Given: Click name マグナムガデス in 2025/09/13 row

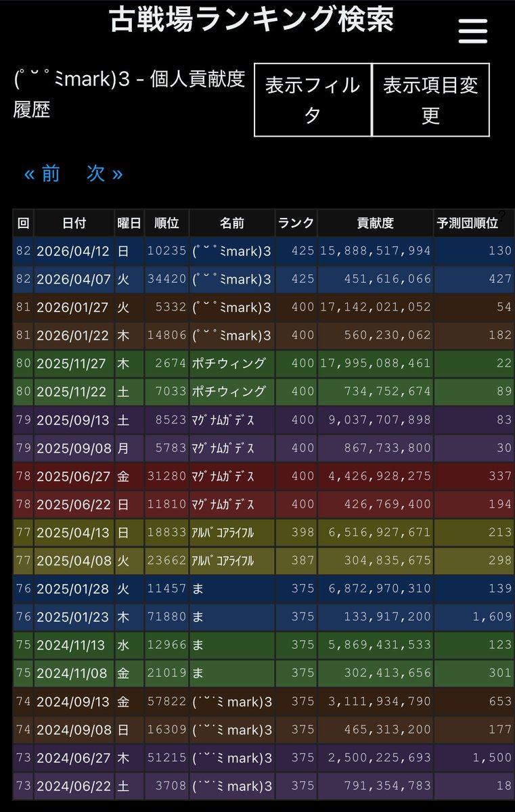Looking at the screenshot, I should click(x=223, y=420).
